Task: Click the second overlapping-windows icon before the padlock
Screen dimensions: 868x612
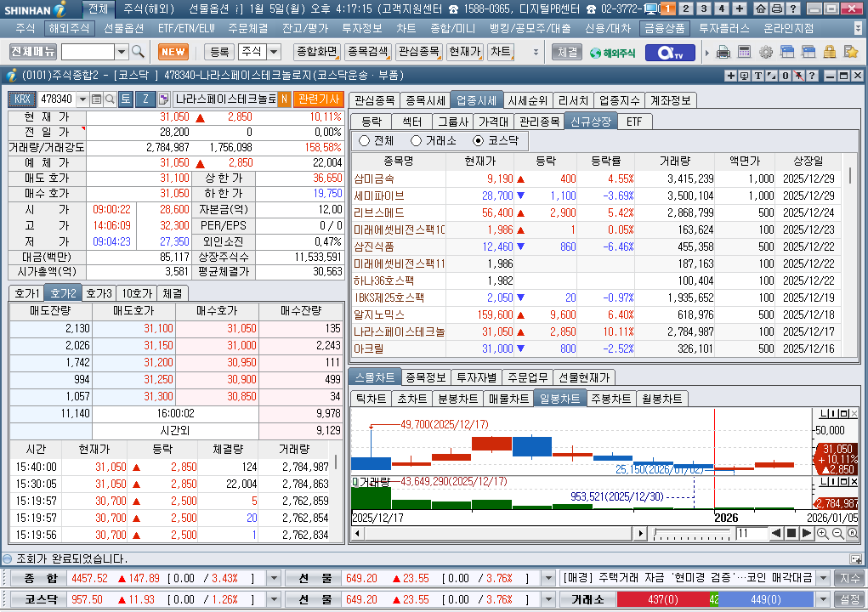Action: 808,52
